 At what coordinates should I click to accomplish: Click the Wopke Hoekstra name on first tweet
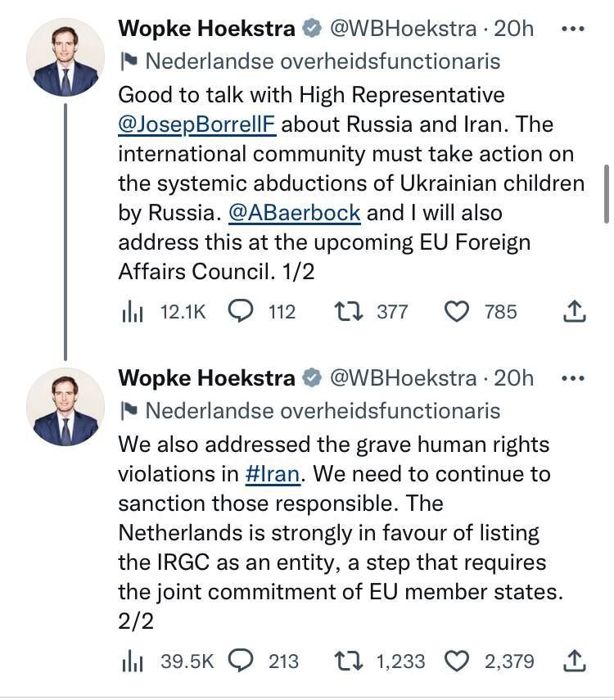[x=206, y=29]
